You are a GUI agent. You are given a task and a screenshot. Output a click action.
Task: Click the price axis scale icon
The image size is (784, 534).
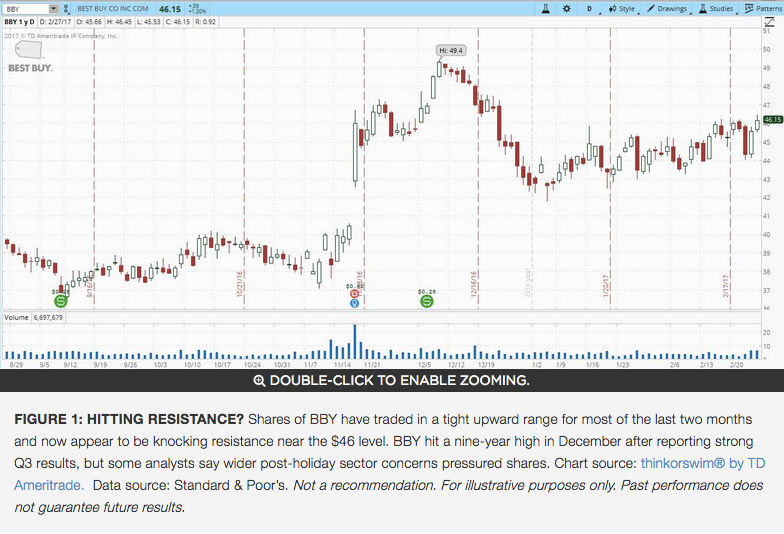click(768, 22)
